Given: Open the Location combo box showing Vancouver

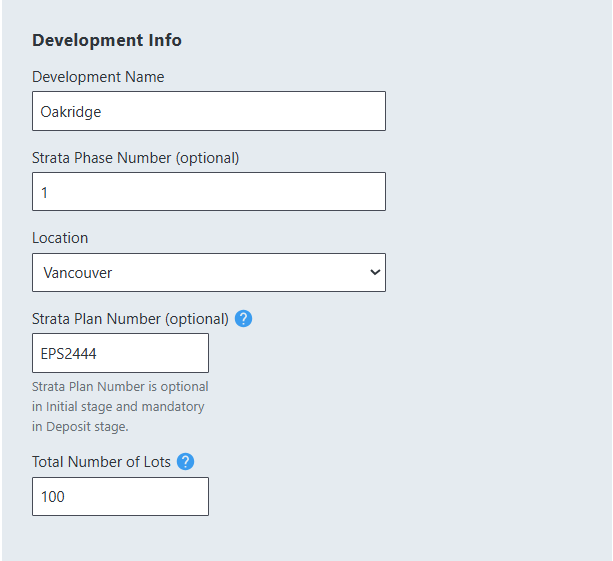Looking at the screenshot, I should point(208,272).
